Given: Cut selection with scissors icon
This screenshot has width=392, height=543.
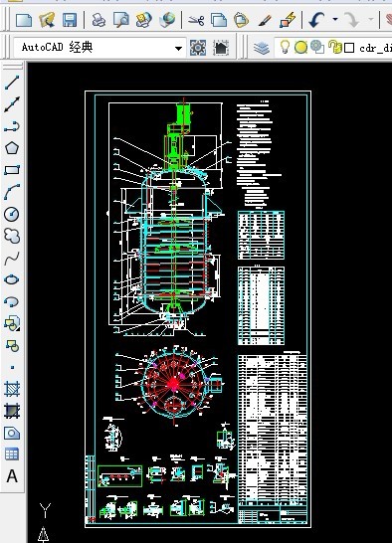Looking at the screenshot, I should click(x=196, y=20).
